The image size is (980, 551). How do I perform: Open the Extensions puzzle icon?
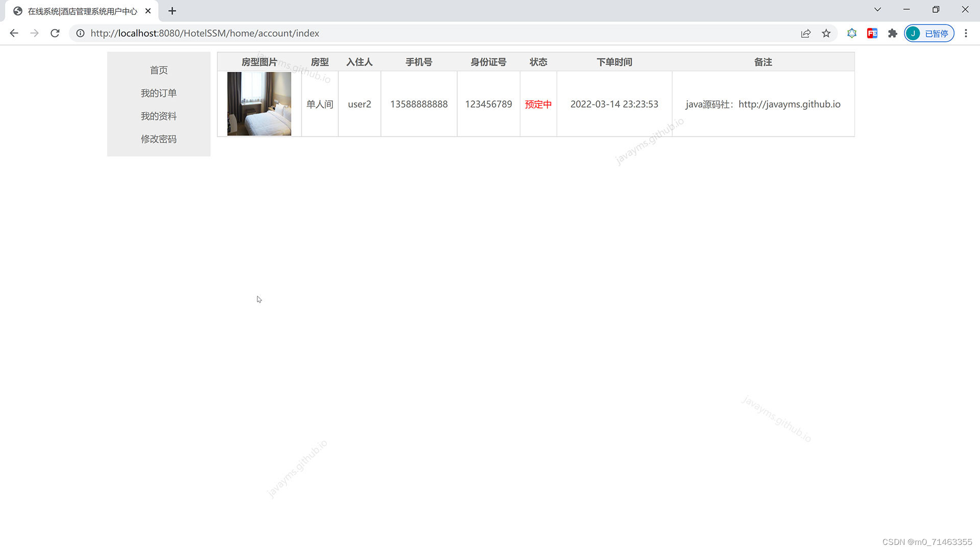coord(892,33)
